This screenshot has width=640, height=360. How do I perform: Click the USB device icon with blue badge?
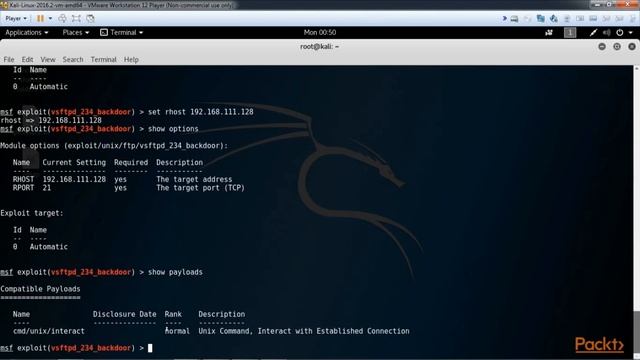[x=554, y=18]
